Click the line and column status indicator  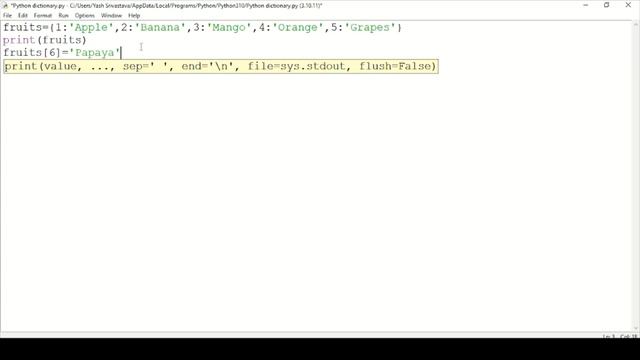point(620,336)
